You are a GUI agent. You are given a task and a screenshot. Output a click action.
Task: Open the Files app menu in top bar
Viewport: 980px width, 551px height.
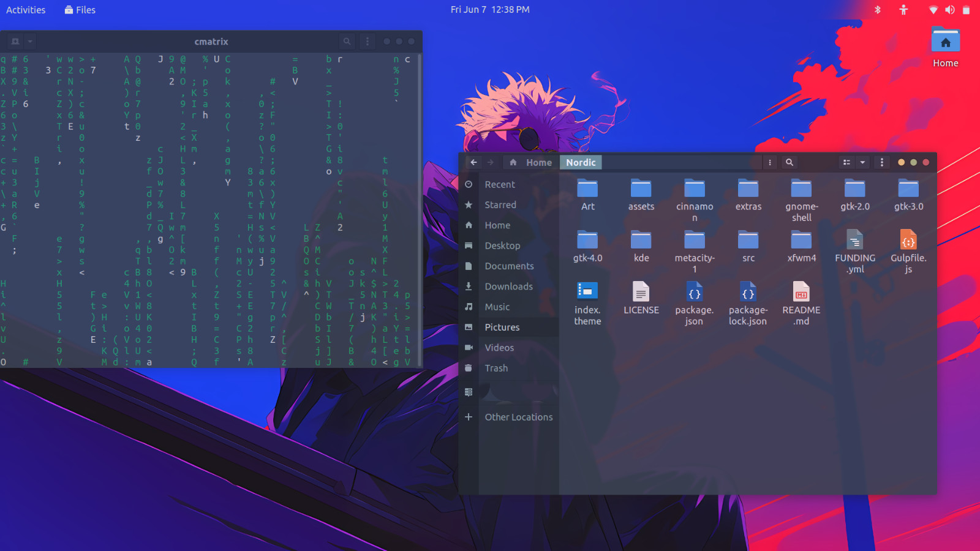click(80, 10)
